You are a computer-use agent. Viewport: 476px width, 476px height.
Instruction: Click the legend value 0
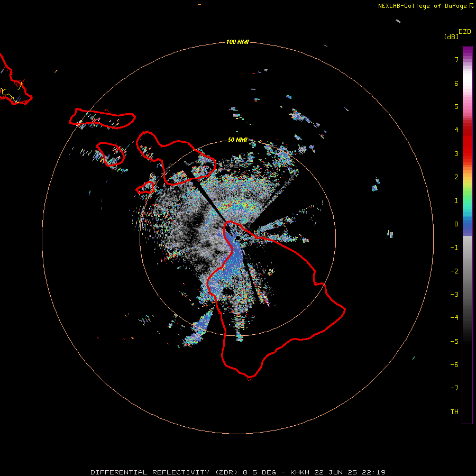click(x=456, y=224)
